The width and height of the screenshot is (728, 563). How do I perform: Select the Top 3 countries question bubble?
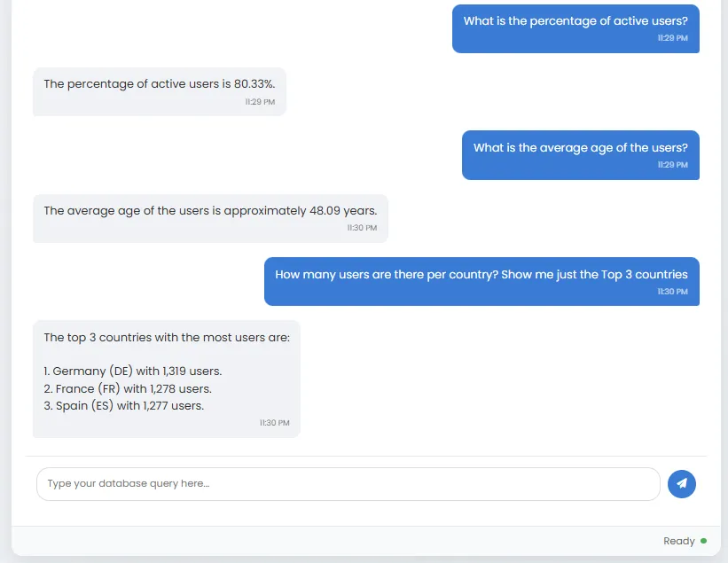click(x=481, y=281)
